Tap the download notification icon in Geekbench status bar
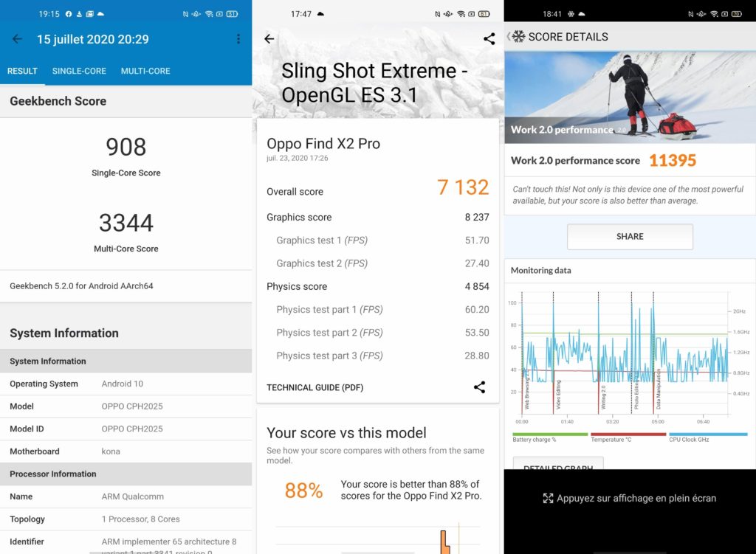This screenshot has width=756, height=554. point(79,14)
